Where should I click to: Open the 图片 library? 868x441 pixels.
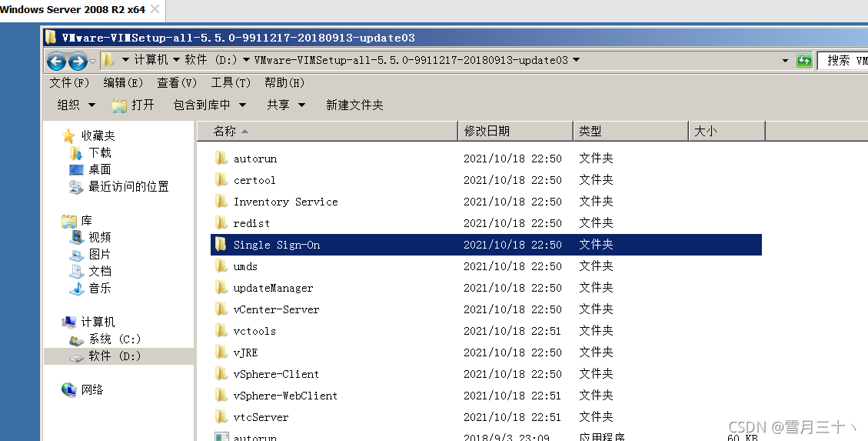pos(100,254)
